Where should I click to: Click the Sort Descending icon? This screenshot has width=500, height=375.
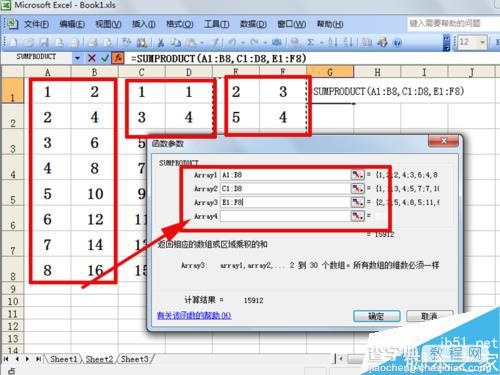click(x=348, y=42)
